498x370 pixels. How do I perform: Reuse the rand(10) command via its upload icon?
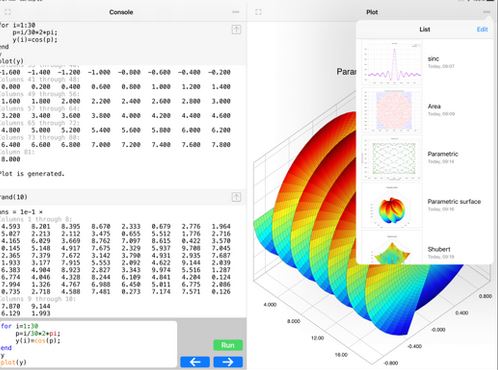236,197
